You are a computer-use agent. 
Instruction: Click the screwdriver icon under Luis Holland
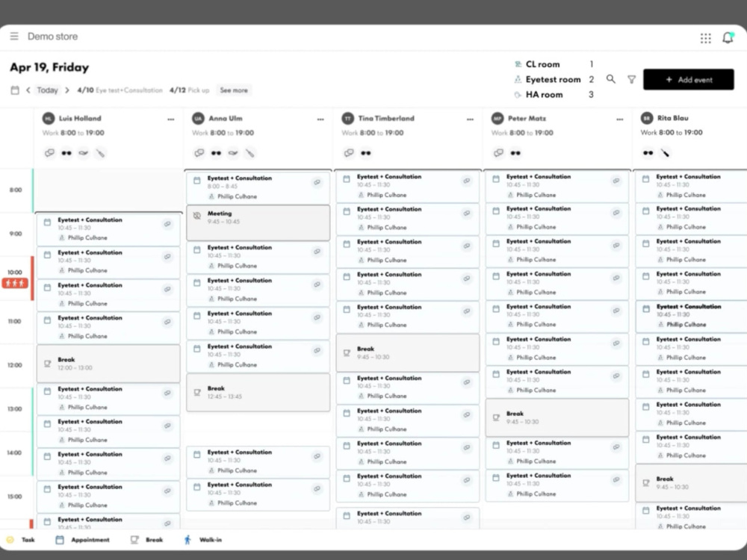click(100, 153)
